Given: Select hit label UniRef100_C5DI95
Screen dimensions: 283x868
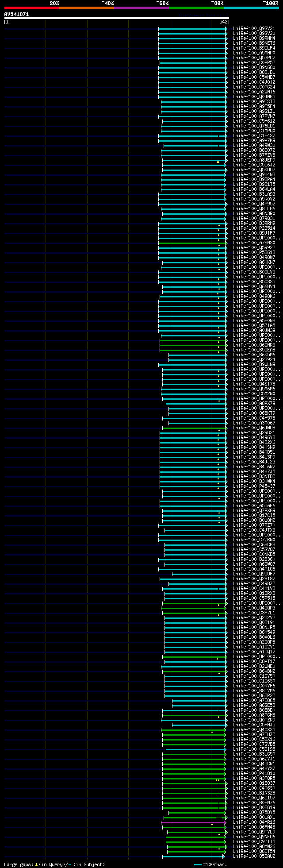Looking at the screenshot, I should tap(254, 749).
